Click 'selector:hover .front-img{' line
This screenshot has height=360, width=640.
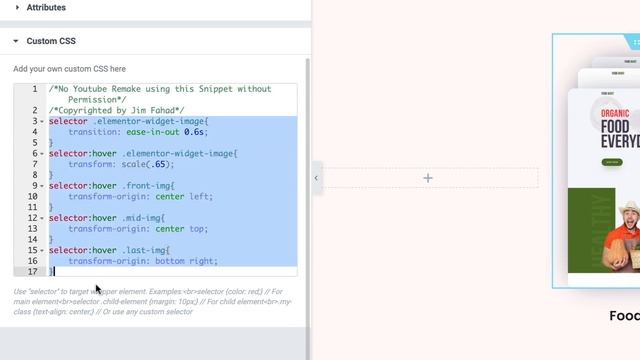pyautogui.click(x=112, y=186)
